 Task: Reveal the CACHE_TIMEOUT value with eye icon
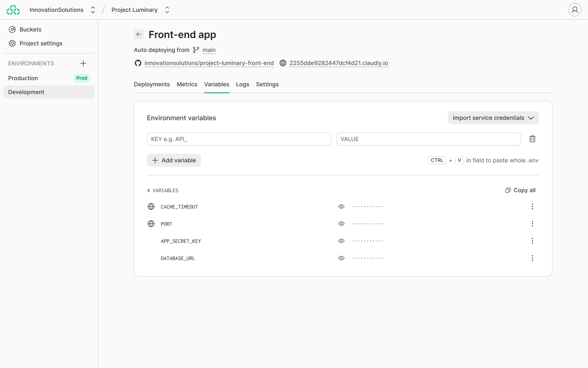(341, 206)
